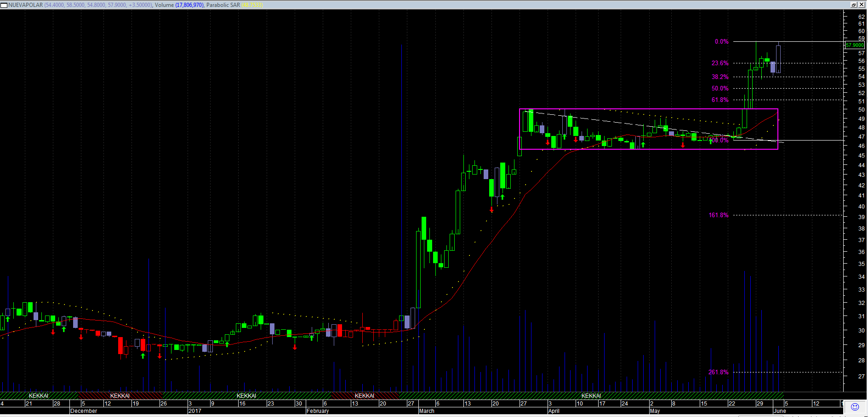
Task: Click the 2017 year label on the time axis
Action: click(x=195, y=411)
